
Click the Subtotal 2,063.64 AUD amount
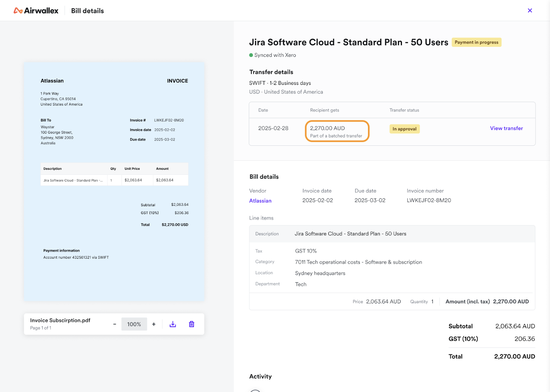(515, 326)
